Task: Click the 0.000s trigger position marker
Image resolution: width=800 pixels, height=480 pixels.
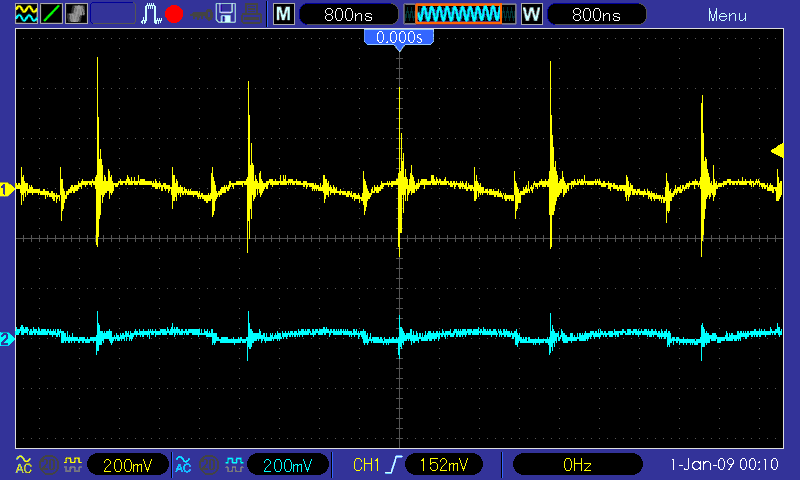Action: pos(399,39)
